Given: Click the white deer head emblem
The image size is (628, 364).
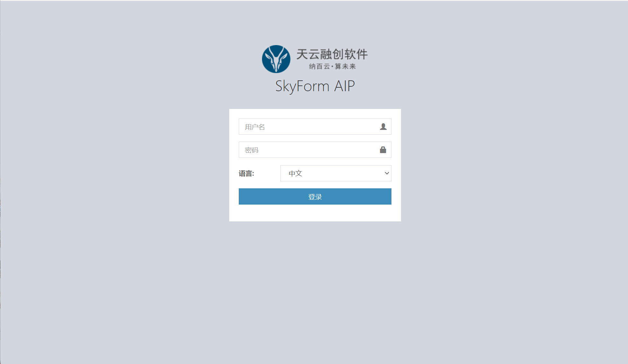Looking at the screenshot, I should point(276,60).
